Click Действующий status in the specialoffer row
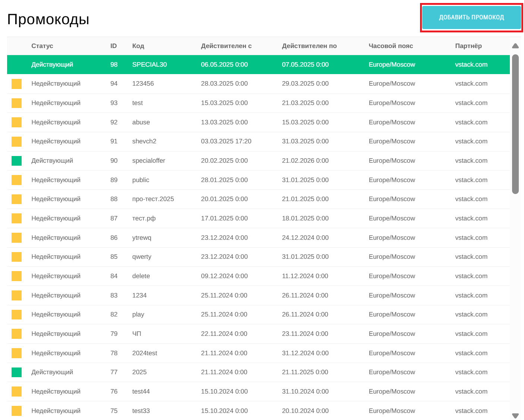 click(52, 160)
